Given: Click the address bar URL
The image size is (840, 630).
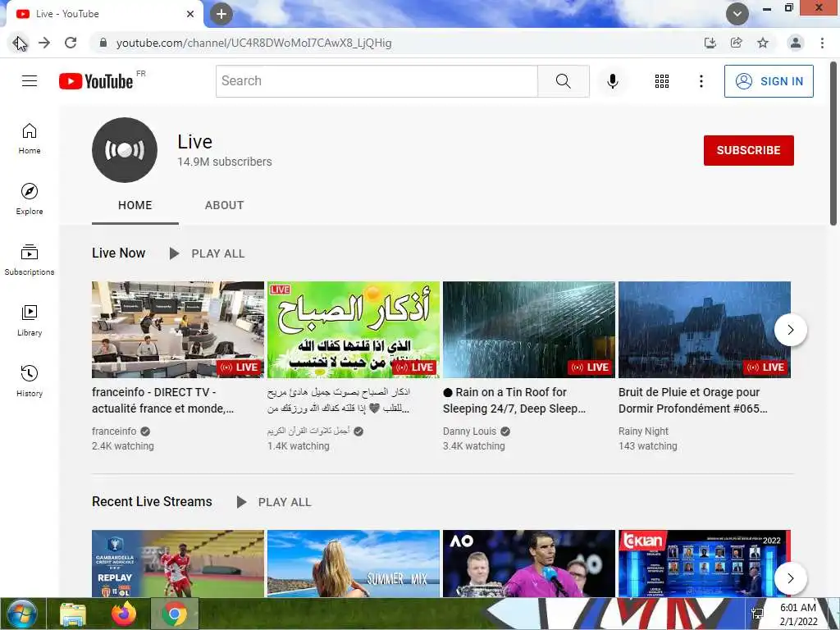Looking at the screenshot, I should click(x=254, y=43).
